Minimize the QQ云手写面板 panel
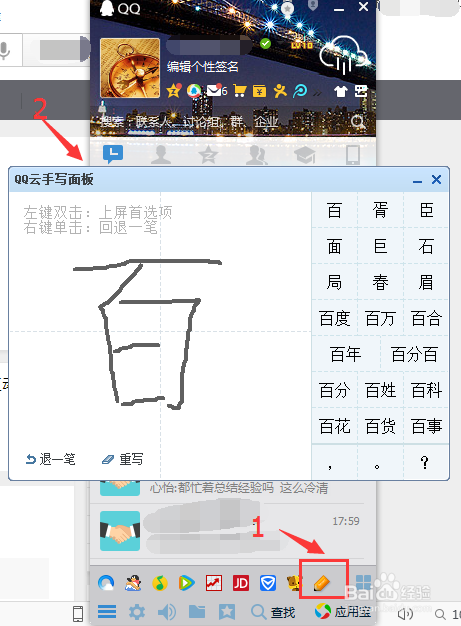This screenshot has height=626, width=461. tap(417, 180)
